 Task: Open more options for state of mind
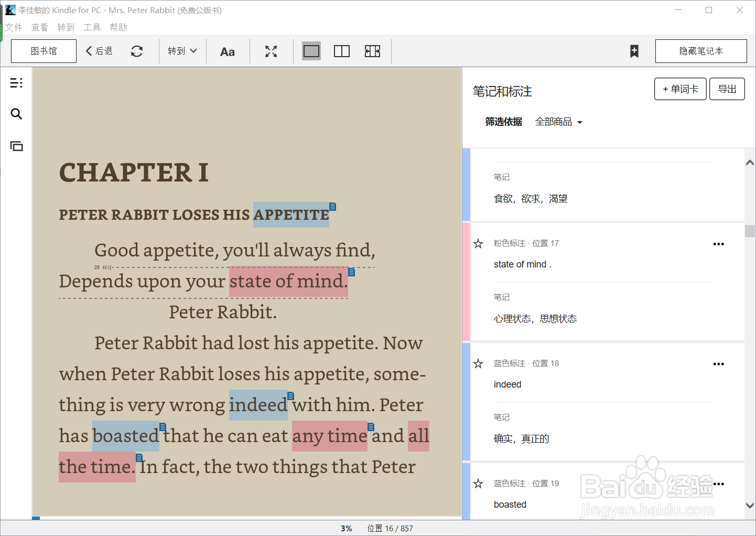click(719, 244)
